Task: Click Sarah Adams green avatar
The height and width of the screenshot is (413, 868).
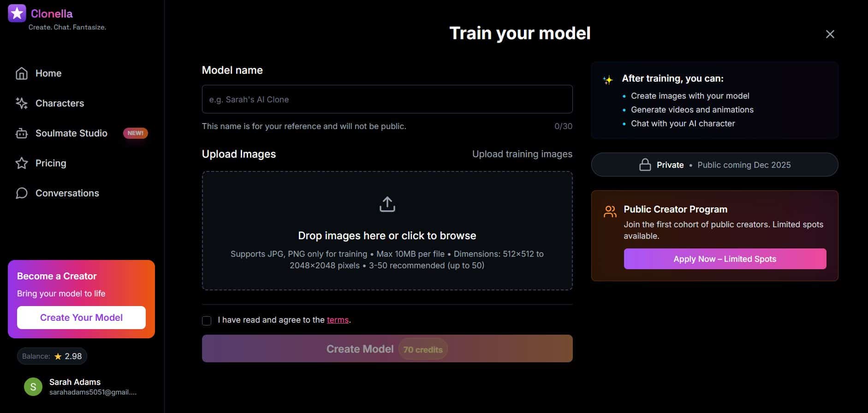Action: (33, 387)
